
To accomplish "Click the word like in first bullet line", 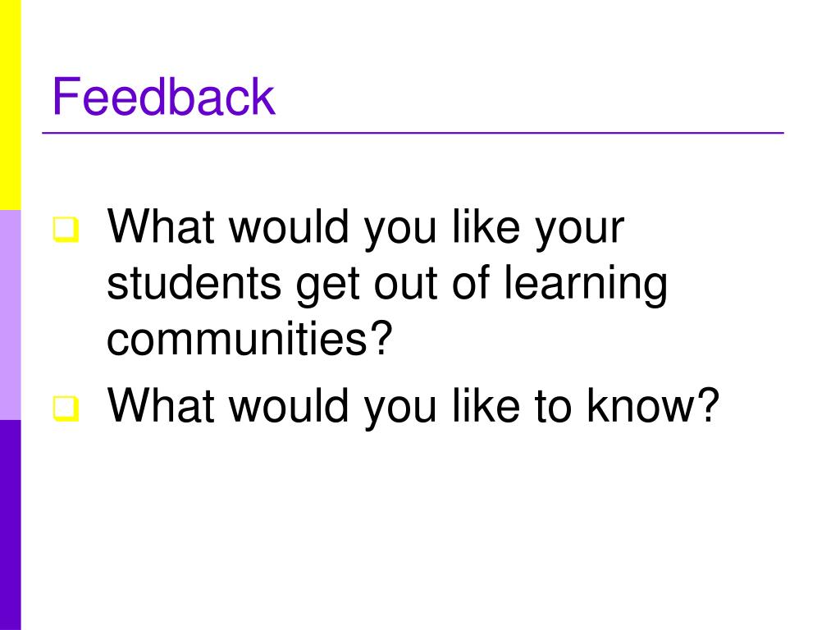I will 486,226.
